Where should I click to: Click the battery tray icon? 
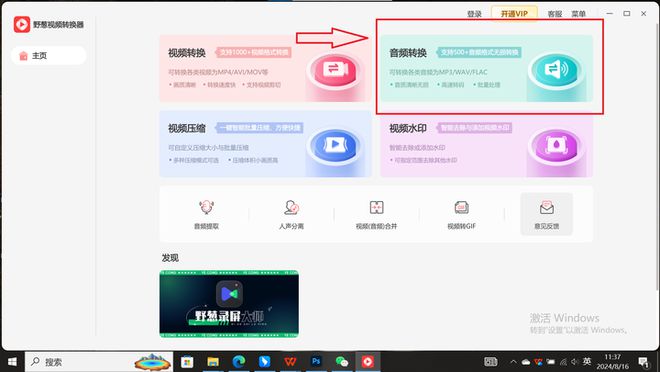click(551, 362)
